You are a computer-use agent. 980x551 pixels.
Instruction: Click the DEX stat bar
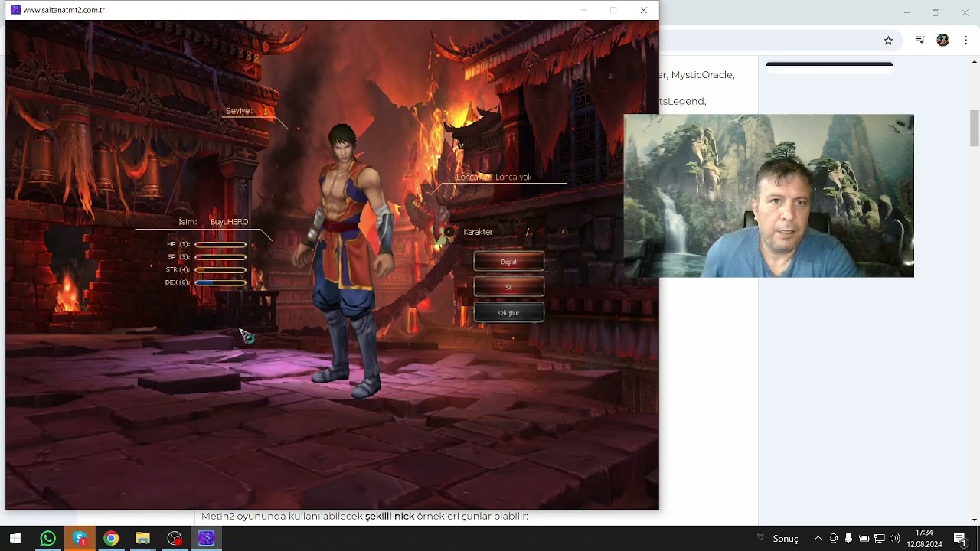click(220, 282)
